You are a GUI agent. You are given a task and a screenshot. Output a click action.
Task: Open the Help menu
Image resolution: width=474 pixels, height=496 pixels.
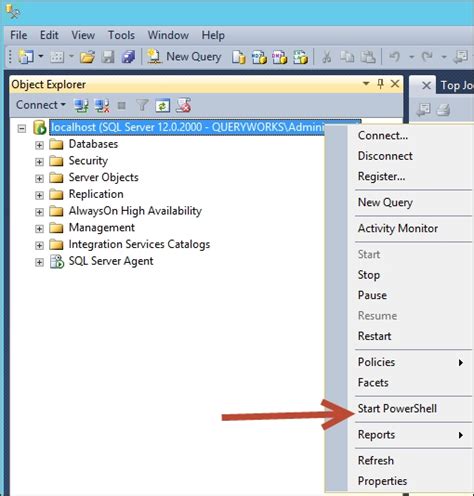tap(213, 35)
